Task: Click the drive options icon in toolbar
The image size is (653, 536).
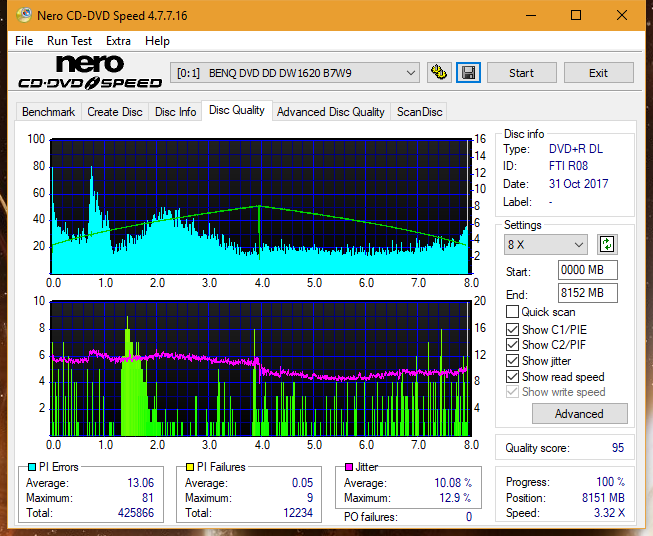Action: [439, 73]
